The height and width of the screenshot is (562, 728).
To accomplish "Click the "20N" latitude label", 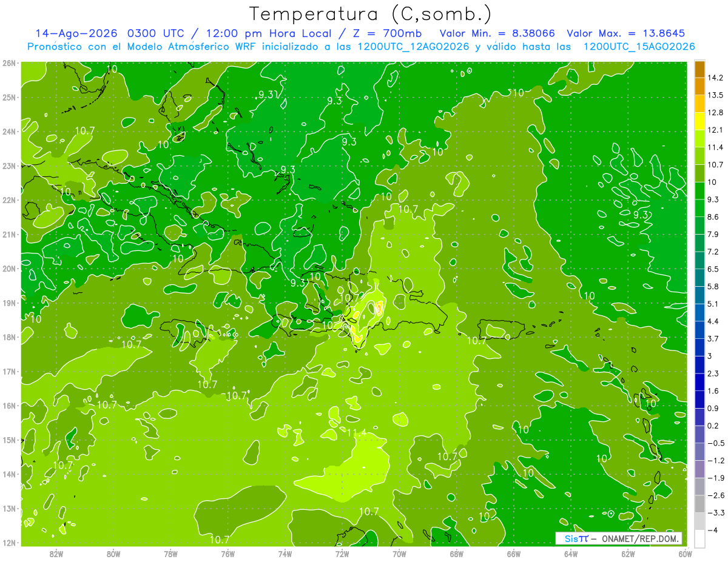I will tap(10, 269).
